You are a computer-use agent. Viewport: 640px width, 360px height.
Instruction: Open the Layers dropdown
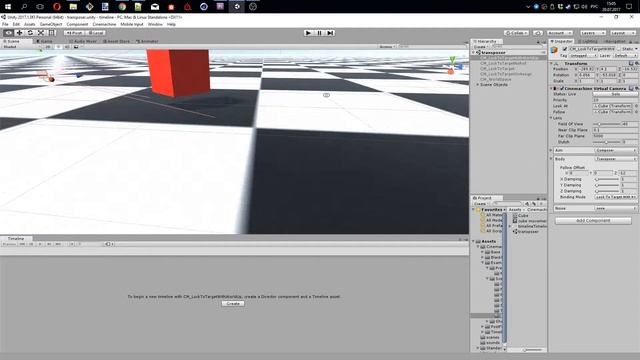click(x=592, y=33)
